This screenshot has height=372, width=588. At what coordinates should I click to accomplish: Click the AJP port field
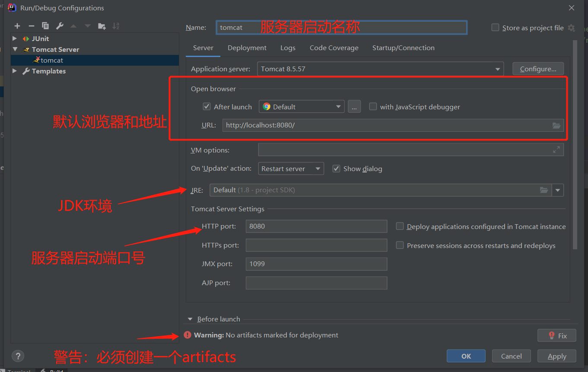pyautogui.click(x=316, y=283)
